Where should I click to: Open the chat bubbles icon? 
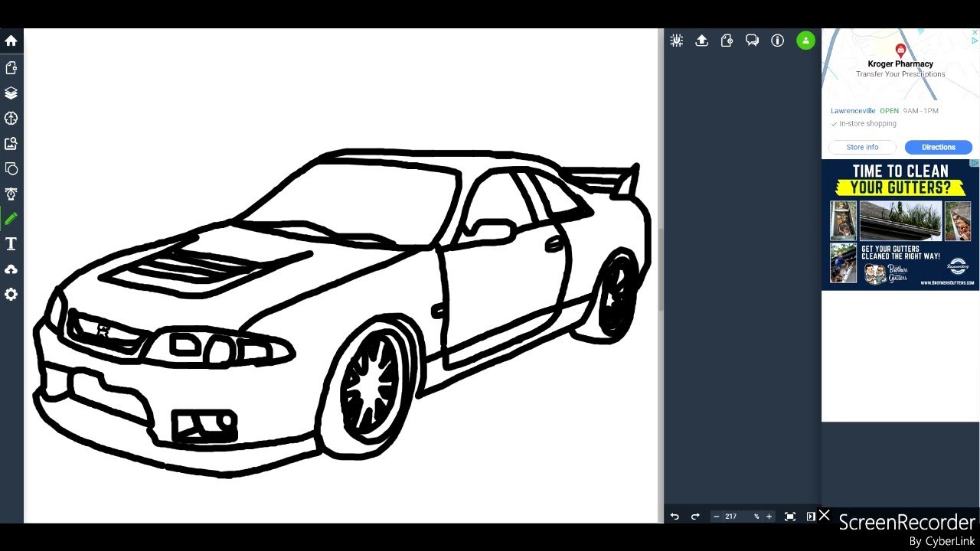point(752,41)
